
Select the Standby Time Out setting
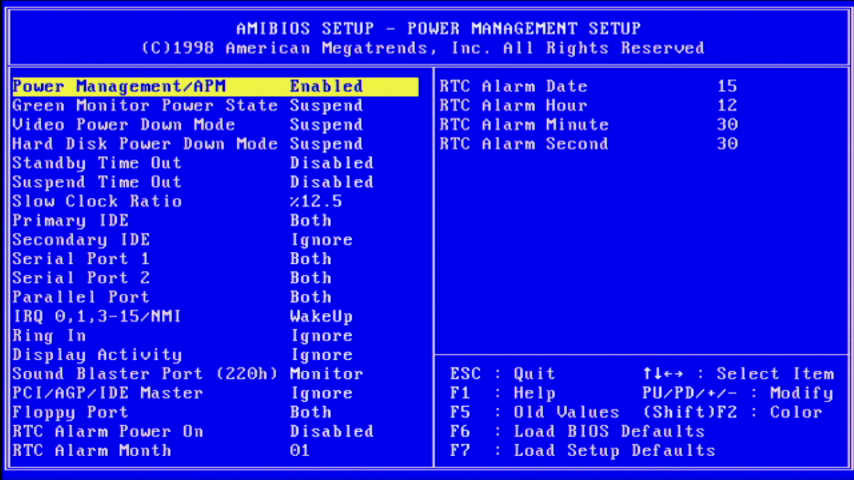click(97, 163)
